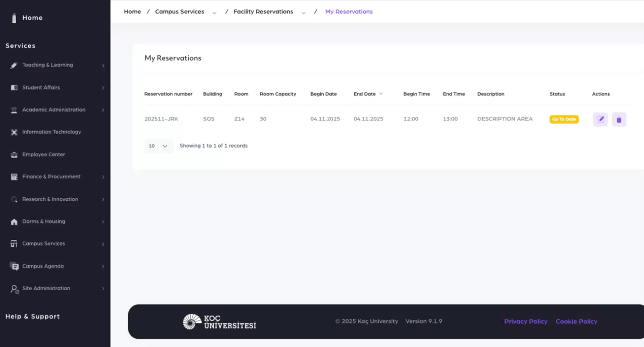This screenshot has width=644, height=347.
Task: Expand the Campus Services breadcrumb dropdown
Action: (x=215, y=13)
